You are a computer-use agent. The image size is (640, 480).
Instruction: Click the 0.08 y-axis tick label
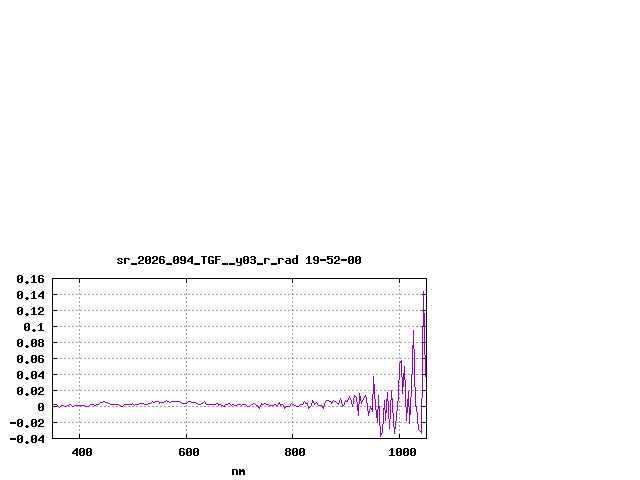(30, 343)
